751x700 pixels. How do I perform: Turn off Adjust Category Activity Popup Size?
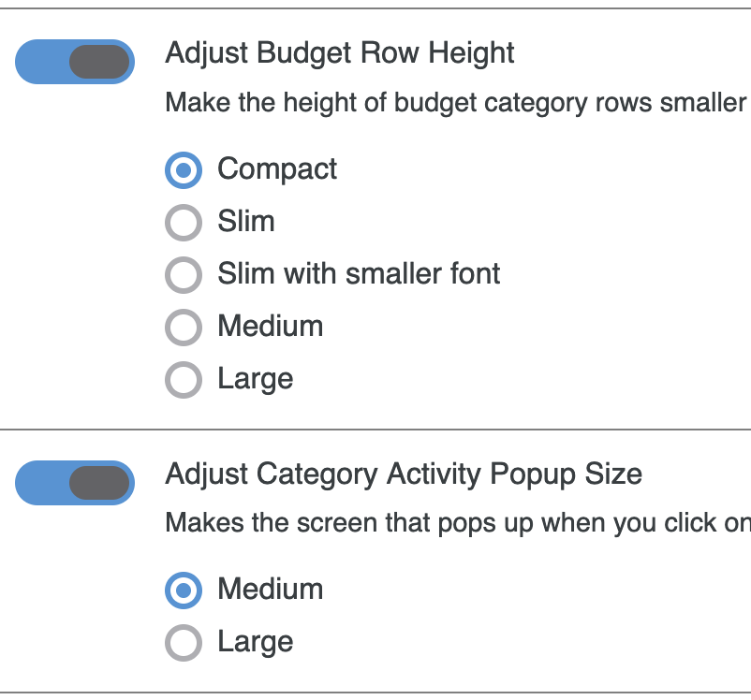(x=75, y=481)
